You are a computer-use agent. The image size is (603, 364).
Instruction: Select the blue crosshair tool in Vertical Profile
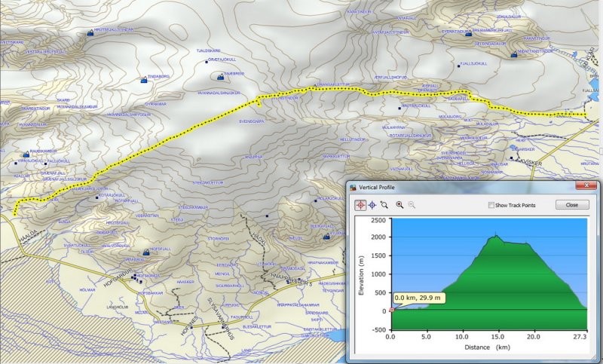tap(372, 205)
